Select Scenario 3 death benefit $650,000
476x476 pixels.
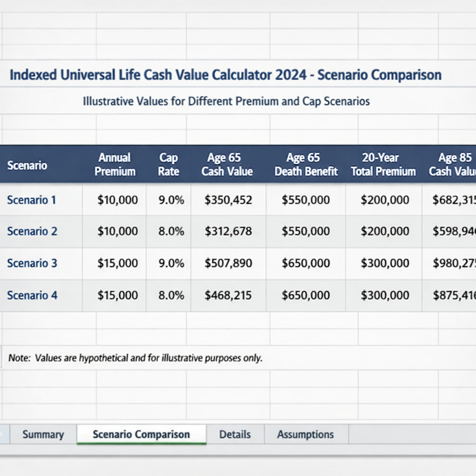306,263
